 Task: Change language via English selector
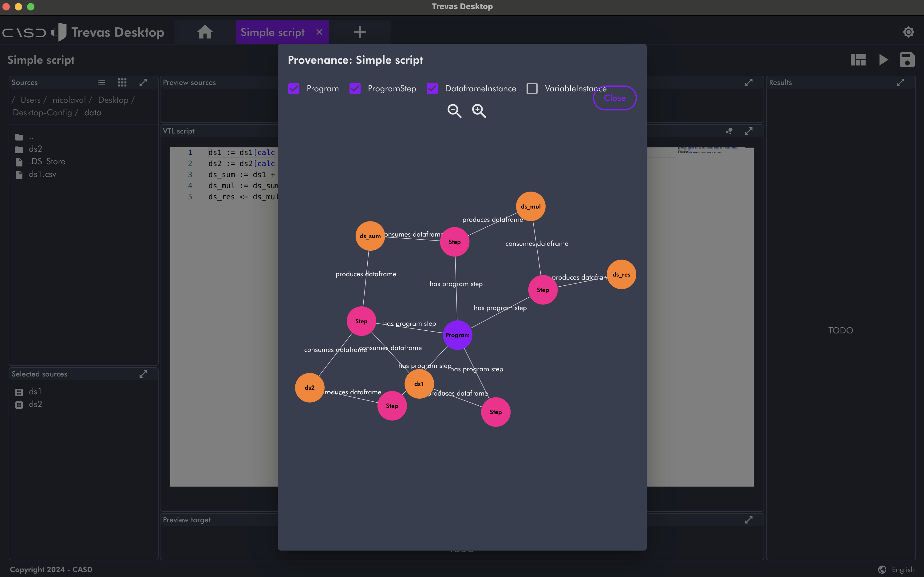click(903, 569)
